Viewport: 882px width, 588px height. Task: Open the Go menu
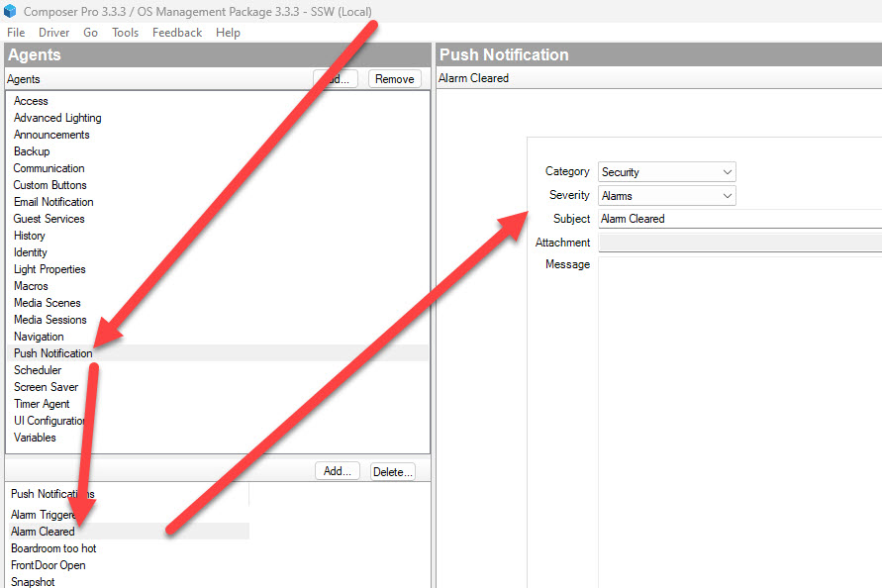91,33
